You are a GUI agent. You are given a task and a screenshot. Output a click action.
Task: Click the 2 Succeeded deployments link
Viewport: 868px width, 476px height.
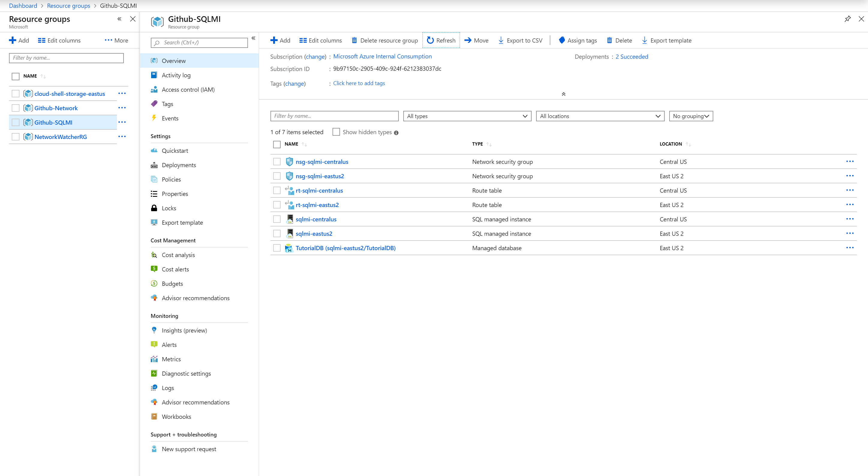click(x=631, y=57)
